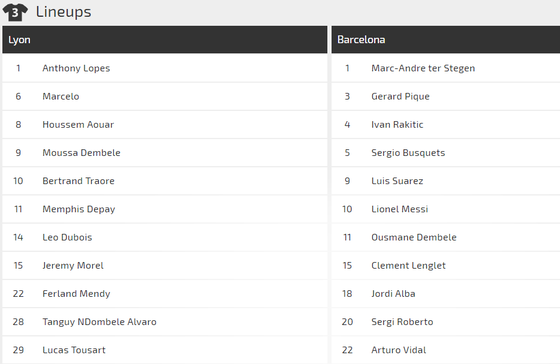Select Jordi Alba row
560x364 pixels.
[x=446, y=294]
